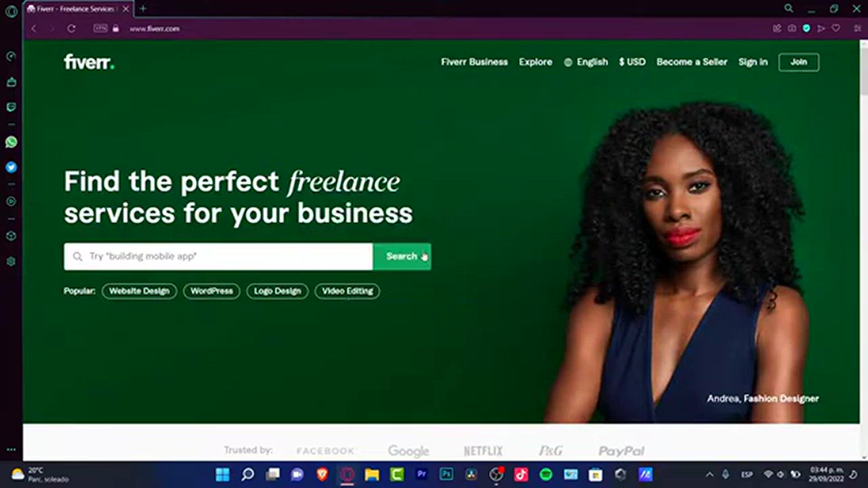Open Twitter from the browser sidebar
The width and height of the screenshot is (868, 488).
pyautogui.click(x=11, y=167)
